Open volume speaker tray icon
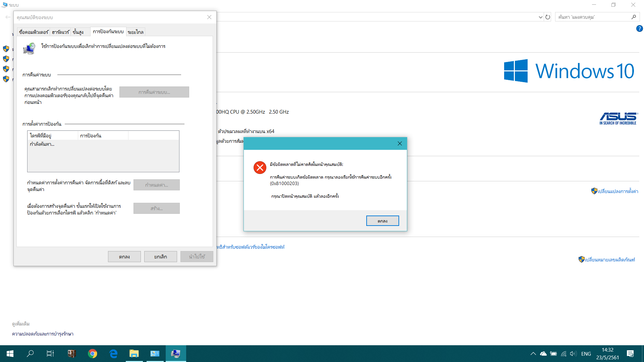Viewport: 644px width, 362px height. tap(573, 354)
